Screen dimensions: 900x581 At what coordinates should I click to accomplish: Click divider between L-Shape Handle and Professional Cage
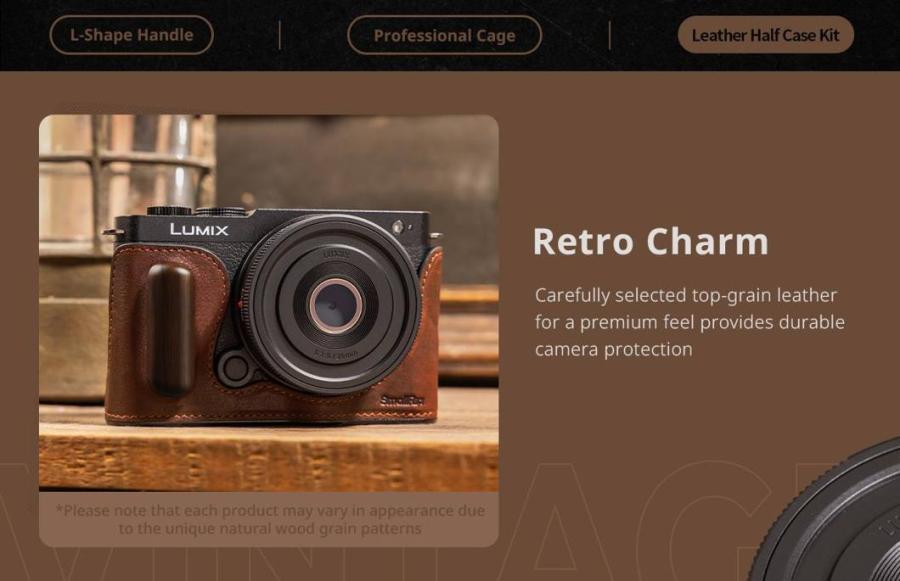tap(280, 35)
